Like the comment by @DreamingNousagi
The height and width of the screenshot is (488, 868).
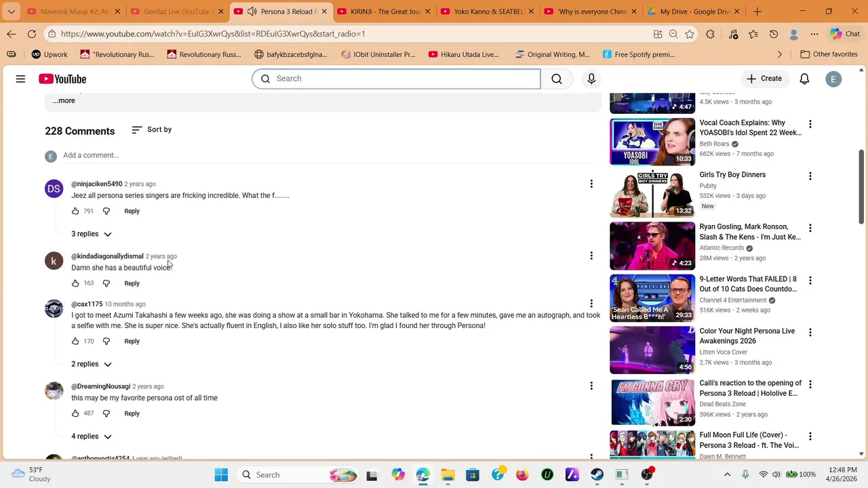pyautogui.click(x=75, y=413)
